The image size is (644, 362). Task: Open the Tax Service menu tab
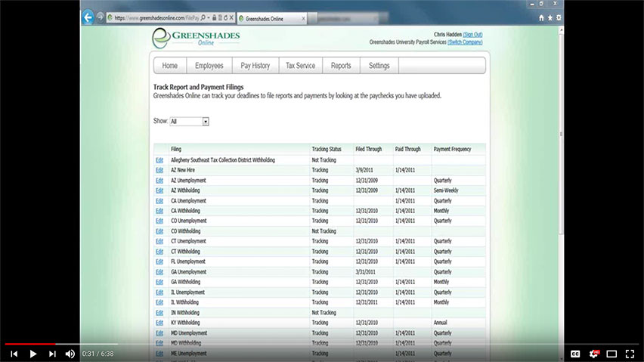coord(300,66)
